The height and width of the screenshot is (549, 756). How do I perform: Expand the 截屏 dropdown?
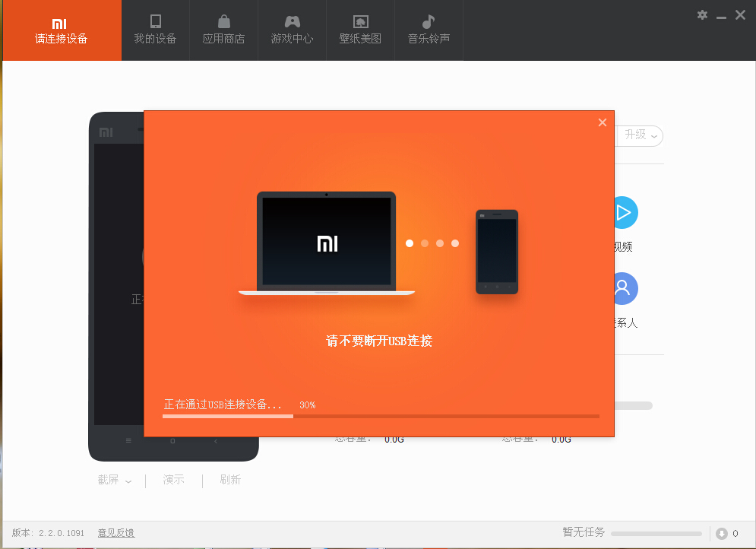tap(114, 480)
